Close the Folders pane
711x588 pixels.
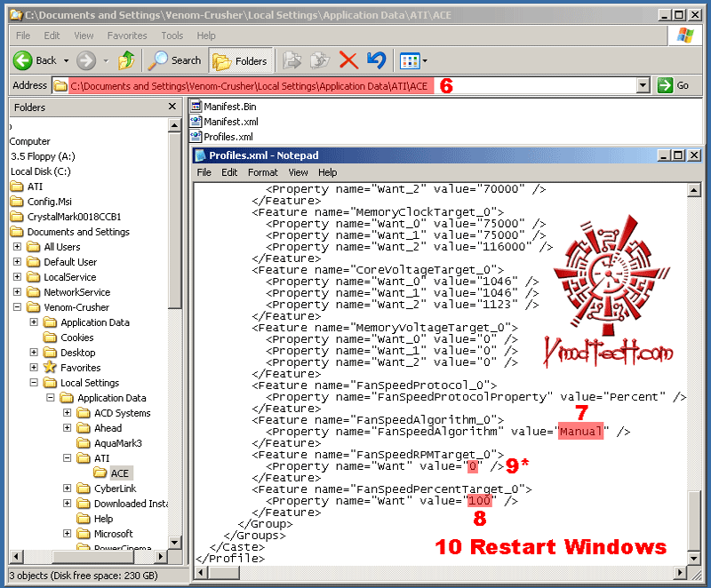point(172,107)
